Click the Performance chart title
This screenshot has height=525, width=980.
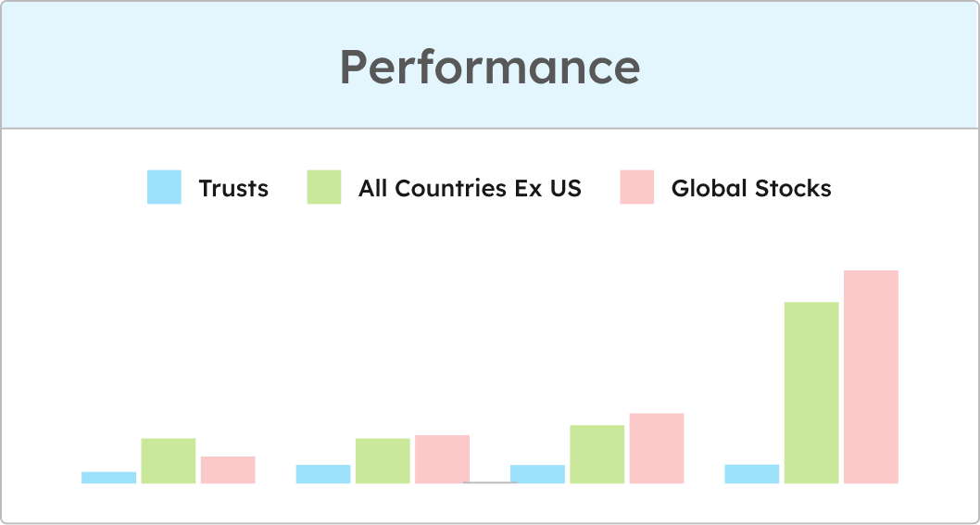coord(490,67)
